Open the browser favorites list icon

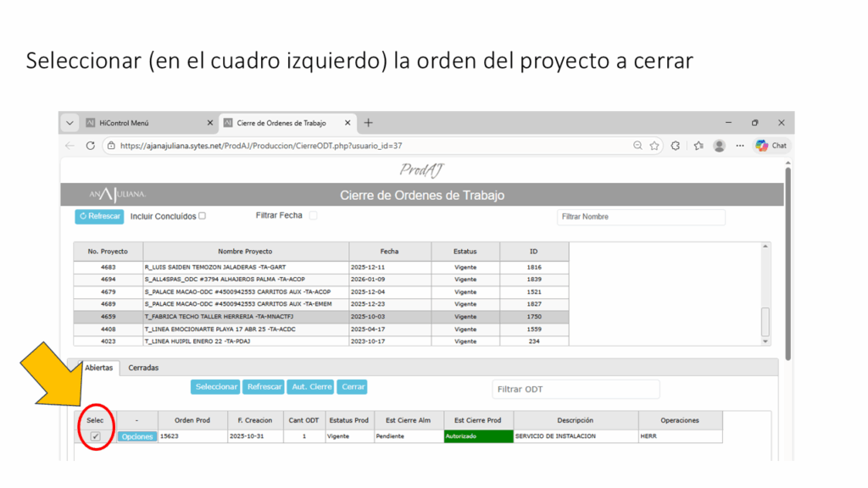(x=698, y=146)
